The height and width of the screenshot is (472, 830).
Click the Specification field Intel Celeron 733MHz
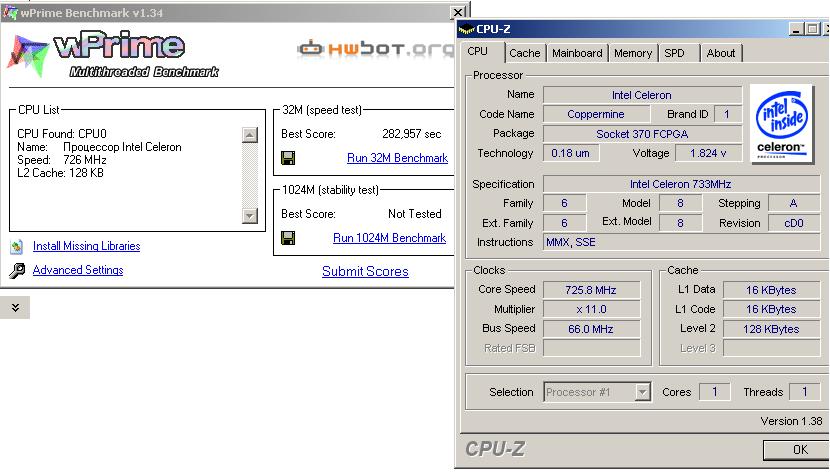681,184
